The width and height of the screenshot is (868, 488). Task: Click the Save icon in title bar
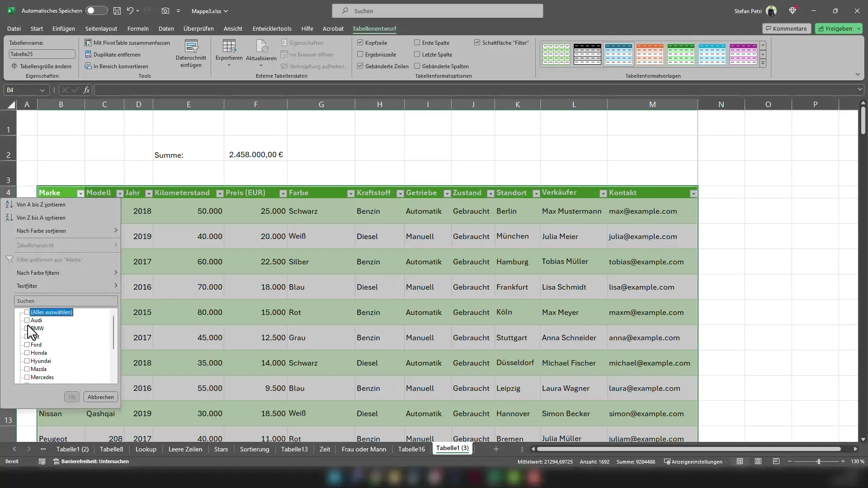tap(117, 10)
